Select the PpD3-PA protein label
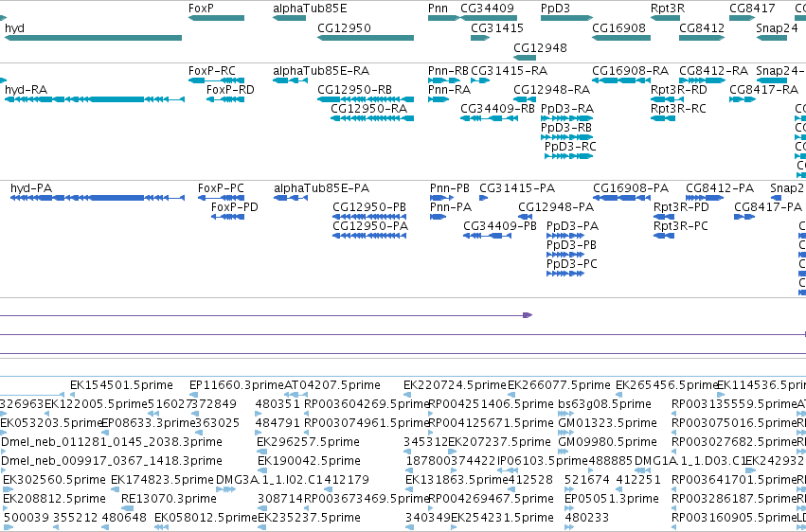Viewport: 806px width, 532px height. (572, 226)
